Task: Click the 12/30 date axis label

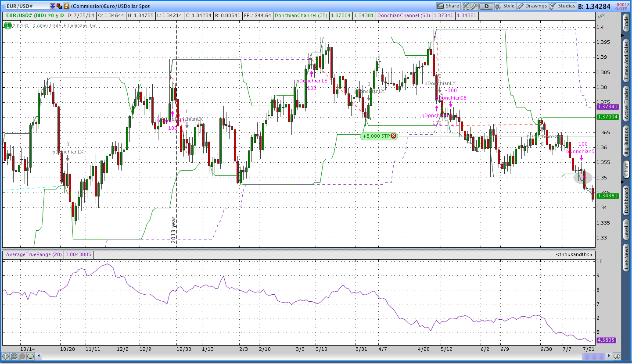Action: click(x=183, y=349)
